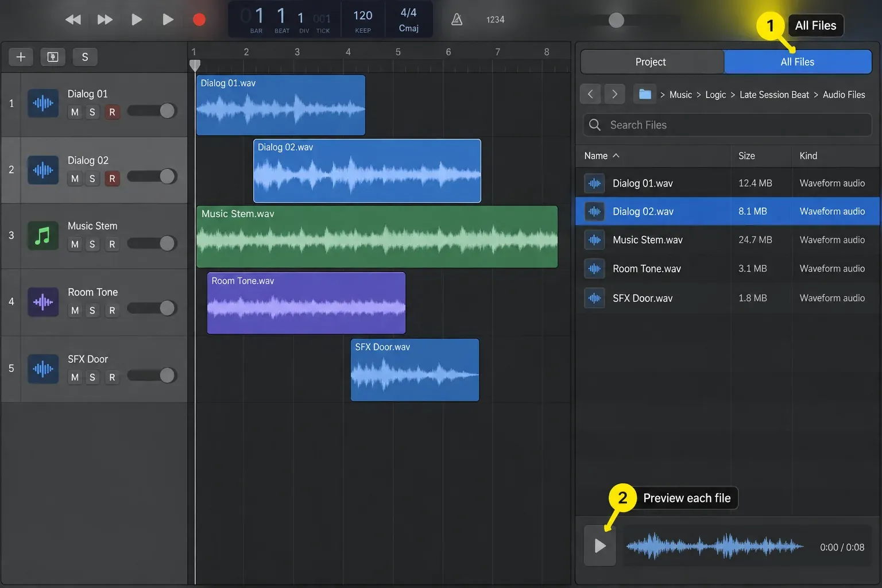Viewport: 882px width, 588px height.
Task: Toggle the global solo S button above the tracks
Action: [85, 57]
